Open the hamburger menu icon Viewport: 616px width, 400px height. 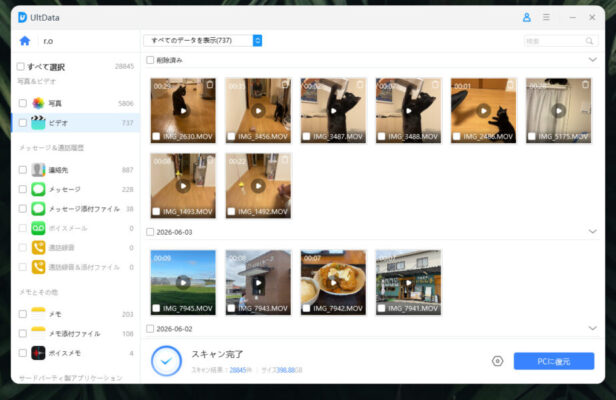tap(546, 17)
